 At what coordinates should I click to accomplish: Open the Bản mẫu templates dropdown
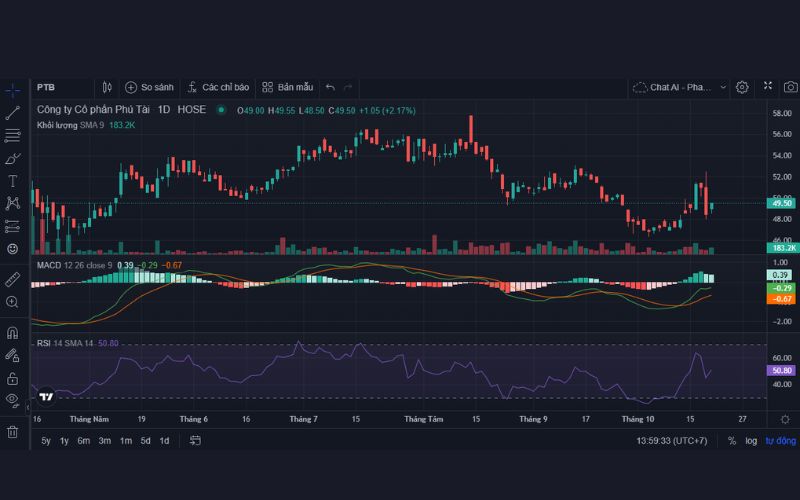pyautogui.click(x=287, y=87)
